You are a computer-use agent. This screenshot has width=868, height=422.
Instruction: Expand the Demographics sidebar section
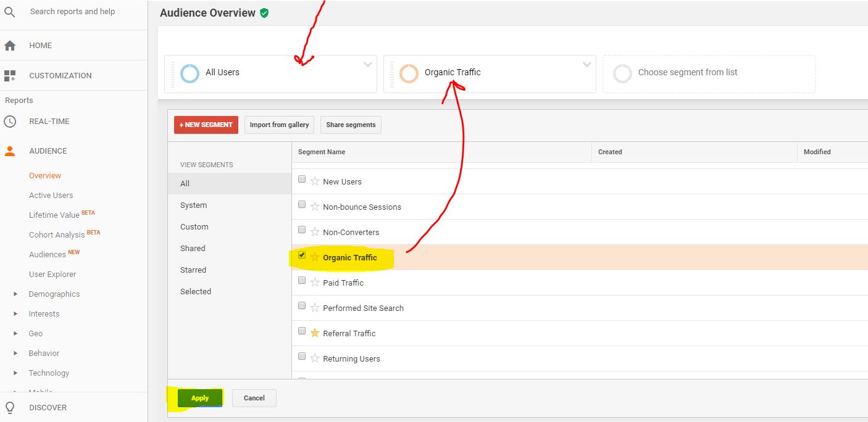(17, 294)
